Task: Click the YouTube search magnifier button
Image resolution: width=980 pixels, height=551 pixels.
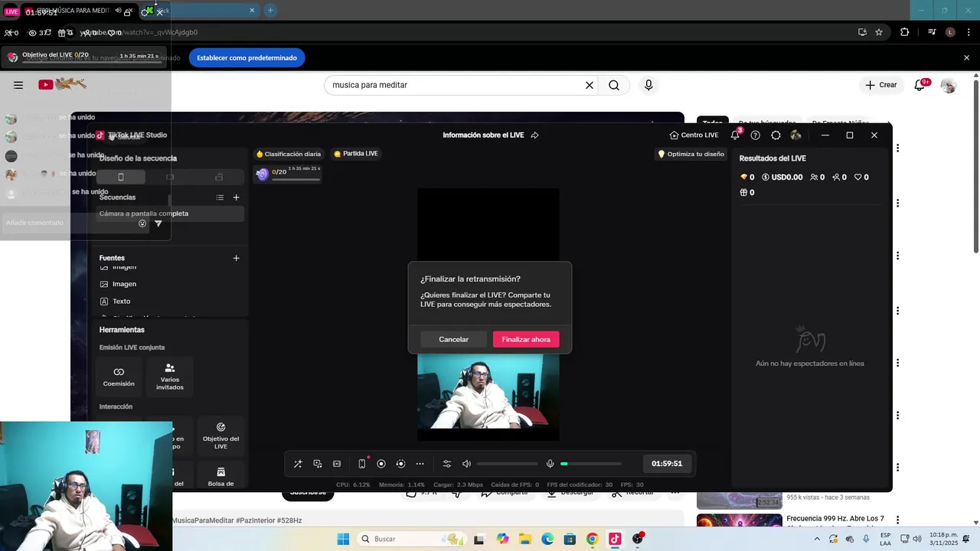Action: pos(614,85)
